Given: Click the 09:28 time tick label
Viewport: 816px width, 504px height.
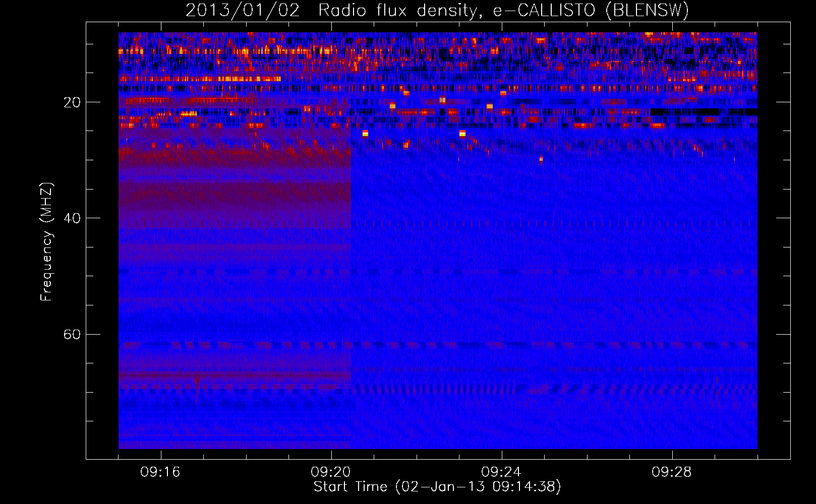Looking at the screenshot, I should point(672,472).
